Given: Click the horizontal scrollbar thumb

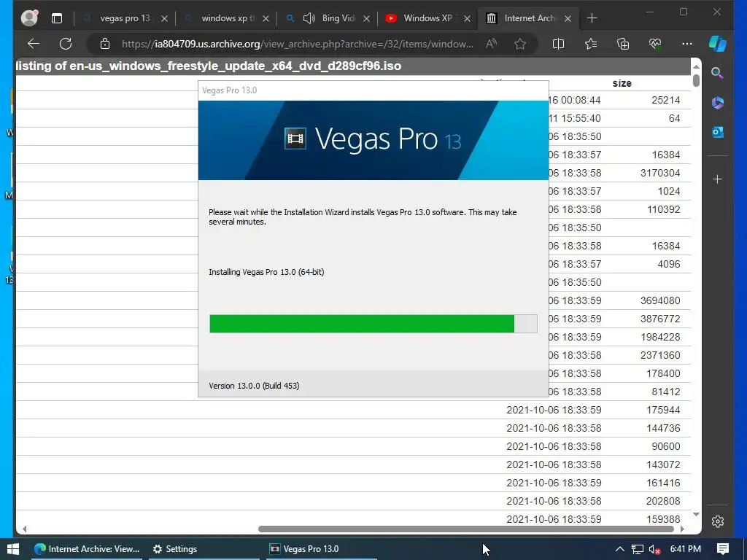Looking at the screenshot, I should click(x=466, y=529).
